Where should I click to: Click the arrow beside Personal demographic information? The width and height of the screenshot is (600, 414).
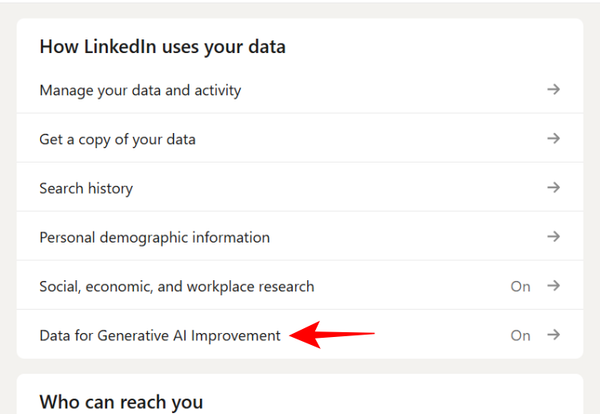pos(553,237)
